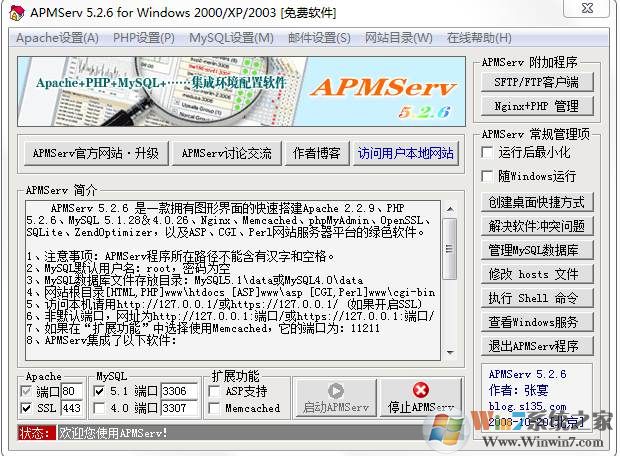Screen dimensions: 620x456
Task: Click the blog.s135.com text
Action: 527,406
